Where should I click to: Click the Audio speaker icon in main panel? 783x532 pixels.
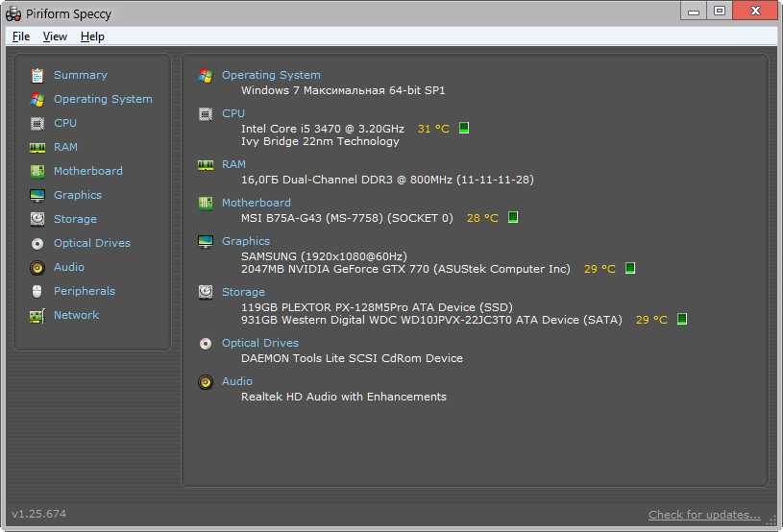click(206, 382)
